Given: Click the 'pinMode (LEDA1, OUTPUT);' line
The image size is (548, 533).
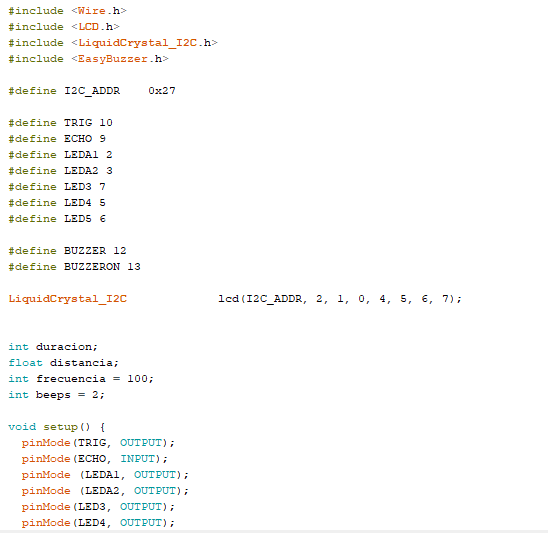Looking at the screenshot, I should [x=105, y=475].
